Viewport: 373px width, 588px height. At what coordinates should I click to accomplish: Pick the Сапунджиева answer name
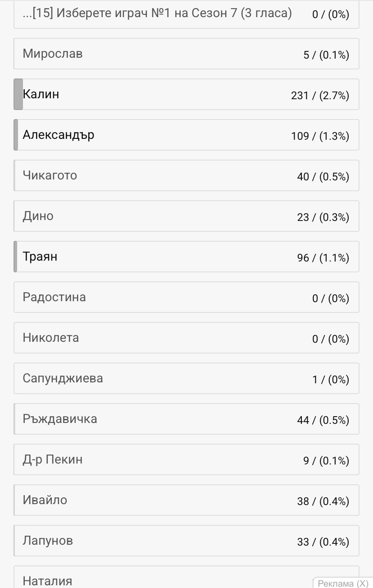click(x=63, y=378)
